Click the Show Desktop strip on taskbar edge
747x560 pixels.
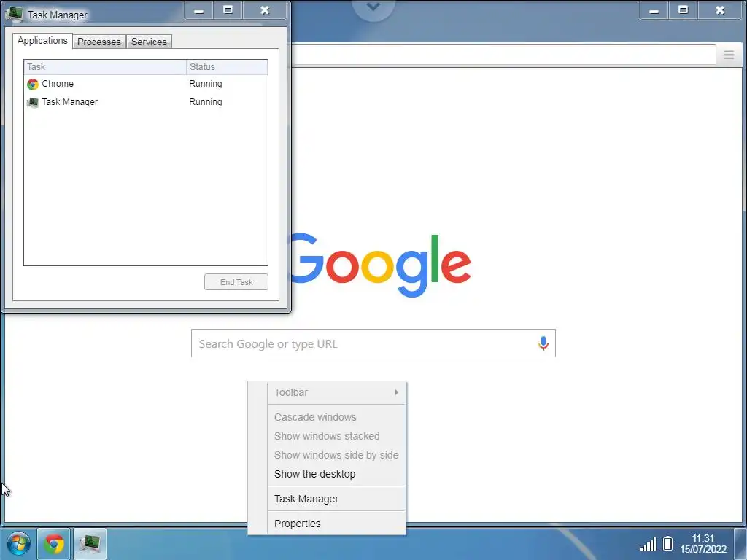740,544
